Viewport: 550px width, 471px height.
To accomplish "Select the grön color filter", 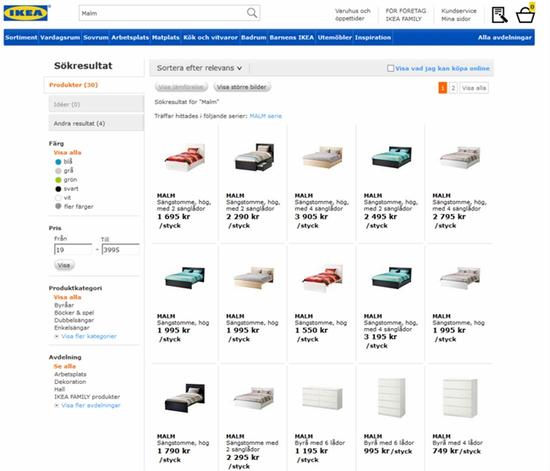I will [58, 180].
